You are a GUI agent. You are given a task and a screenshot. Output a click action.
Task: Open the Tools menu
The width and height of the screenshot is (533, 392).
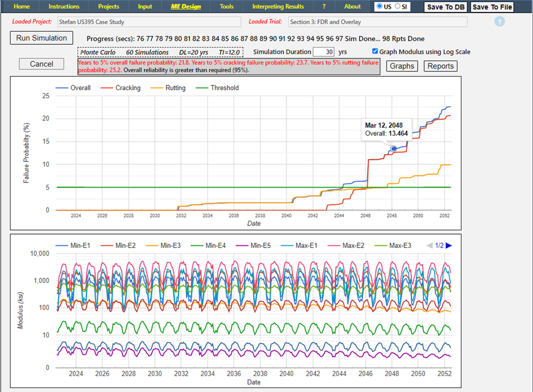click(226, 7)
